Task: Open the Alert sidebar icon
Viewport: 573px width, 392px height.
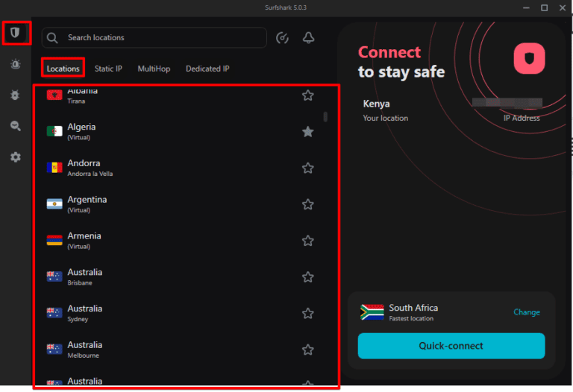Action: point(15,64)
